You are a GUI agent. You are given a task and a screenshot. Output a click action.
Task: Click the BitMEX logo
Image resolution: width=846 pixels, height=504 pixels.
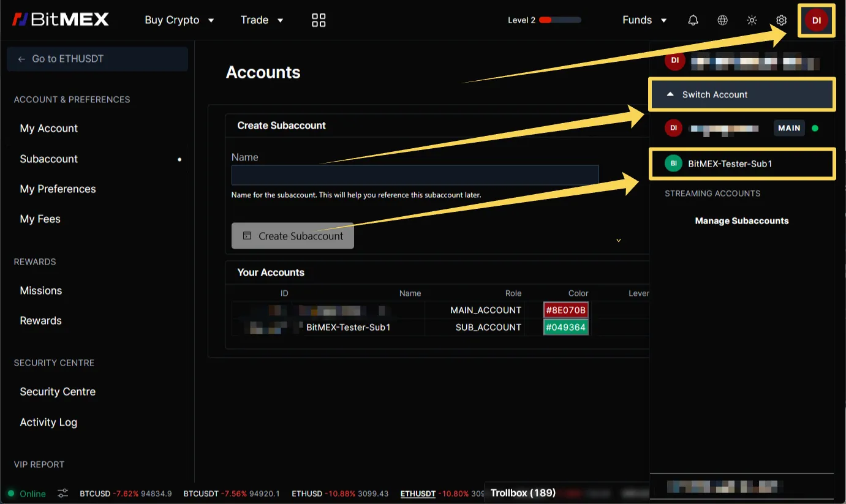tap(61, 20)
